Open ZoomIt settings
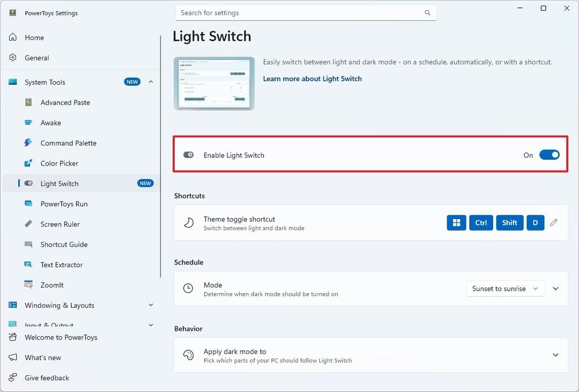The height and width of the screenshot is (392, 579). coord(81,285)
